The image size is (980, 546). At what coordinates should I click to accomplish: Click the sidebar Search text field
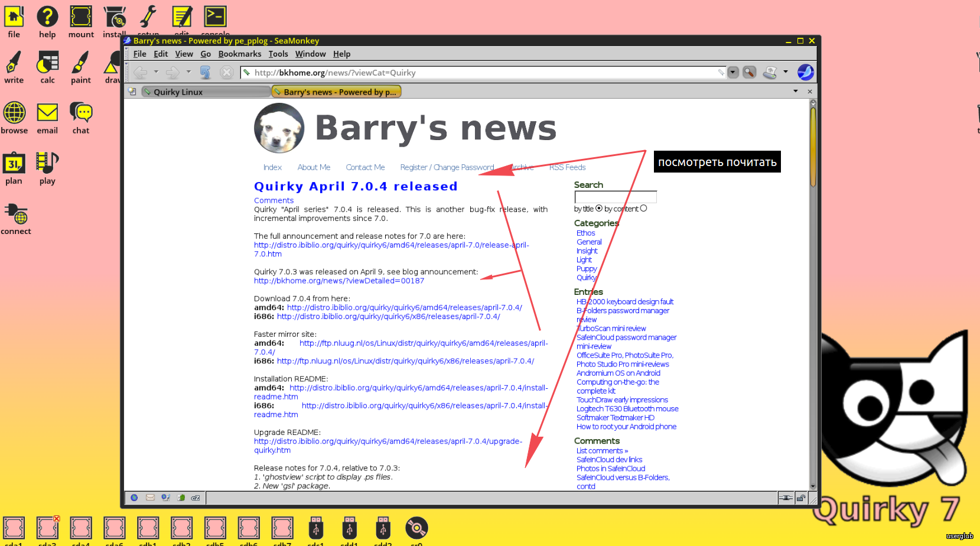616,197
